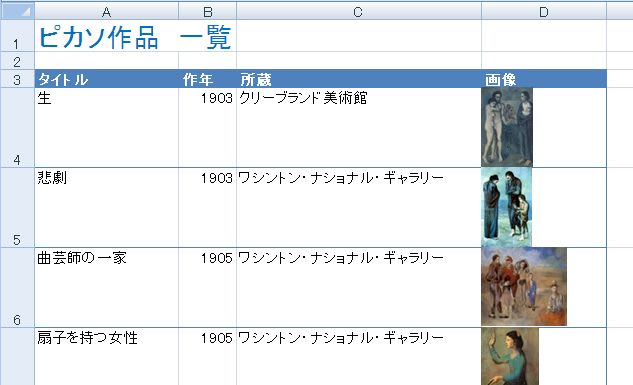This screenshot has width=633, height=385.
Task: Click the 作年 header cell
Action: (x=208, y=79)
